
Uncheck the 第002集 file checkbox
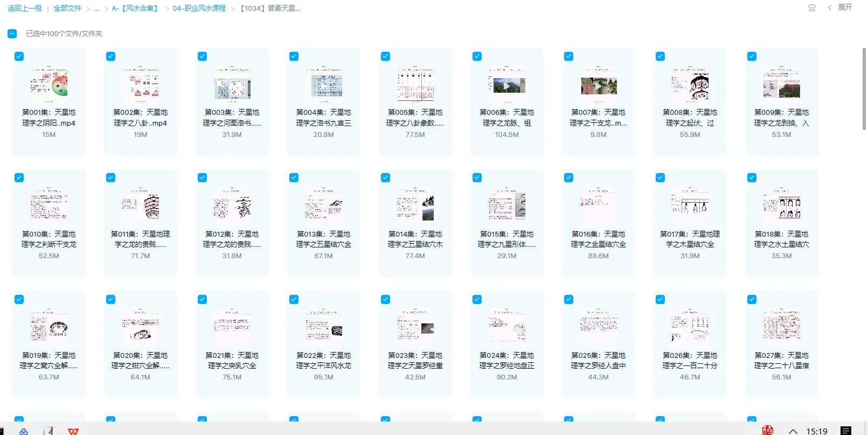point(111,56)
